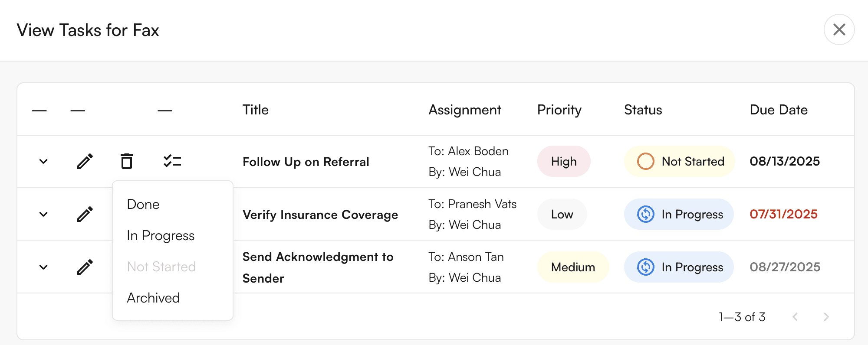The height and width of the screenshot is (345, 868).
Task: Close the View Tasks for Fax dialog
Action: pos(839,29)
